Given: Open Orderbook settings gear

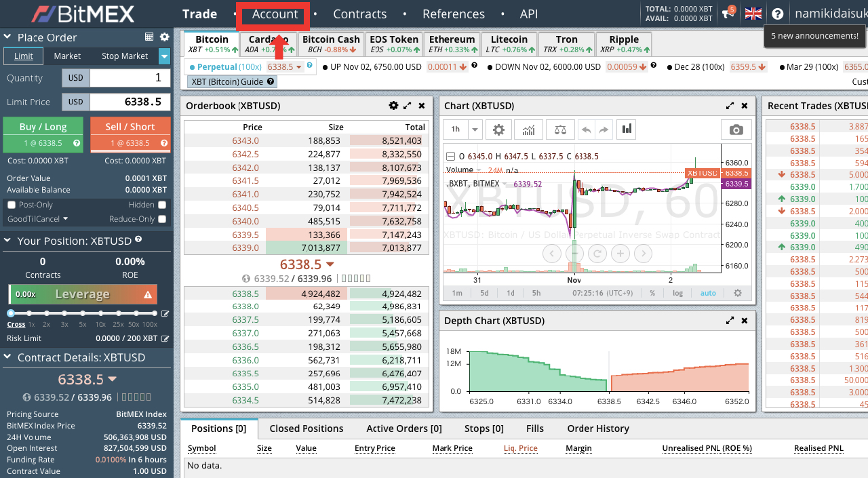Looking at the screenshot, I should (x=393, y=106).
